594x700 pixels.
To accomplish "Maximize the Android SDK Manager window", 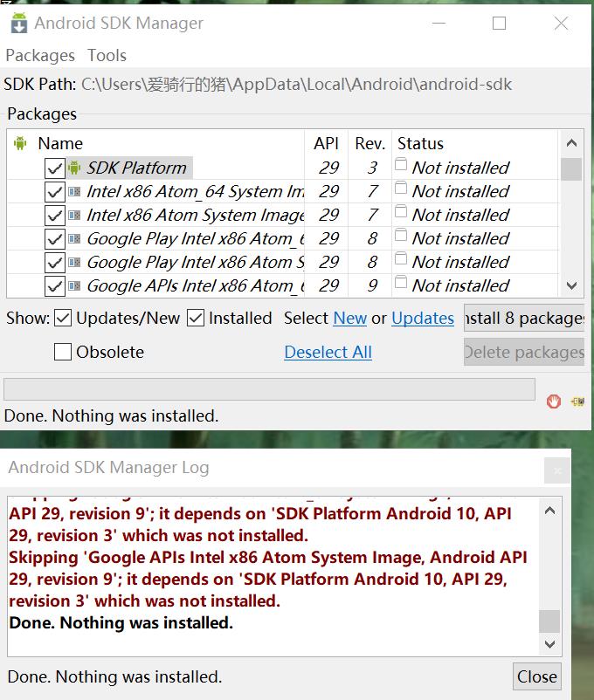I will tap(499, 24).
